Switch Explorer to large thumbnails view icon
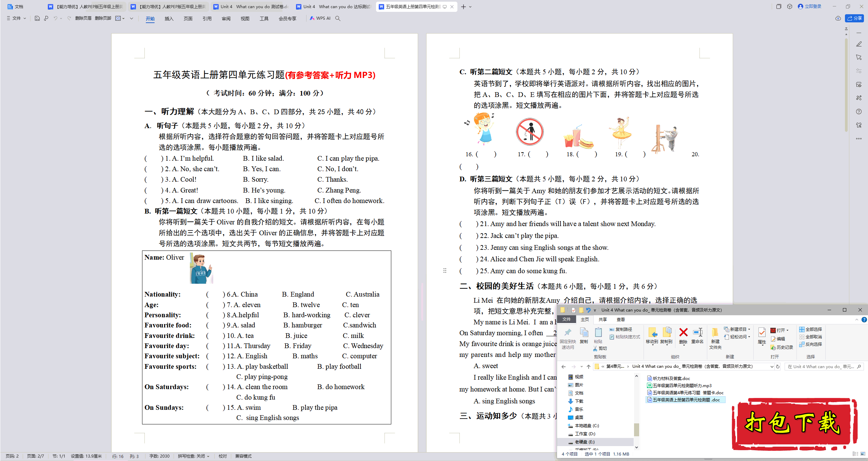868x461 pixels. coord(863,454)
